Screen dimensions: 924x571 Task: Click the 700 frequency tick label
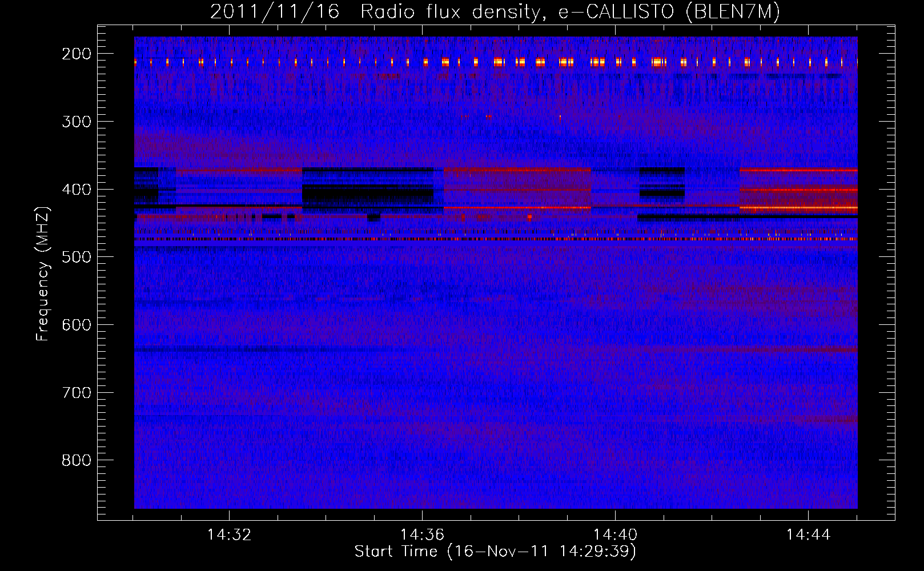[x=77, y=393]
